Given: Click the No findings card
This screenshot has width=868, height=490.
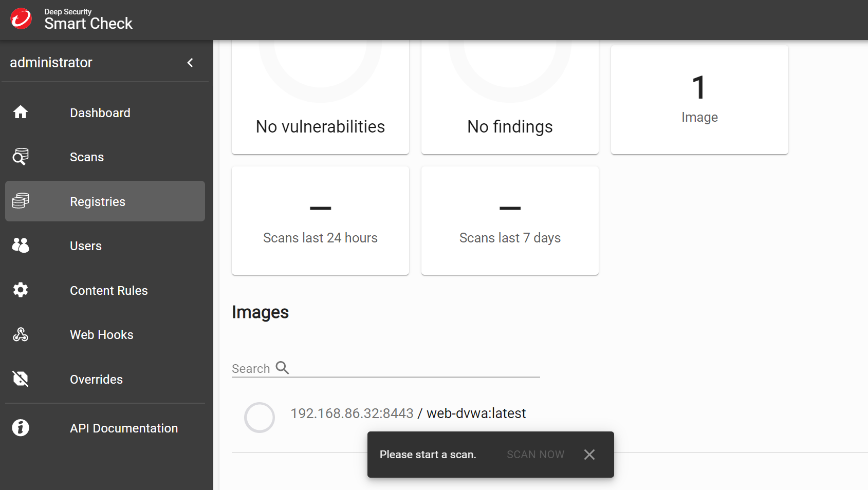Looking at the screenshot, I should 510,98.
